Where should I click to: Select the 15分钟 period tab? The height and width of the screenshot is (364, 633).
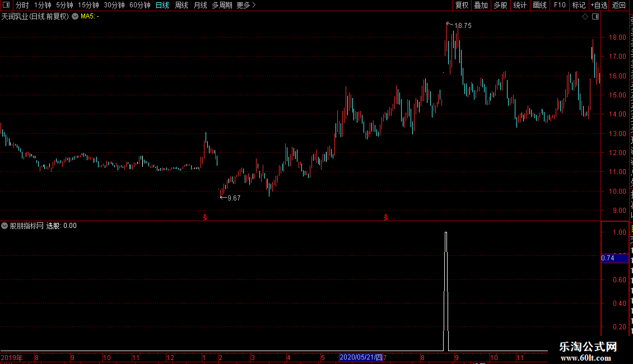tap(88, 5)
